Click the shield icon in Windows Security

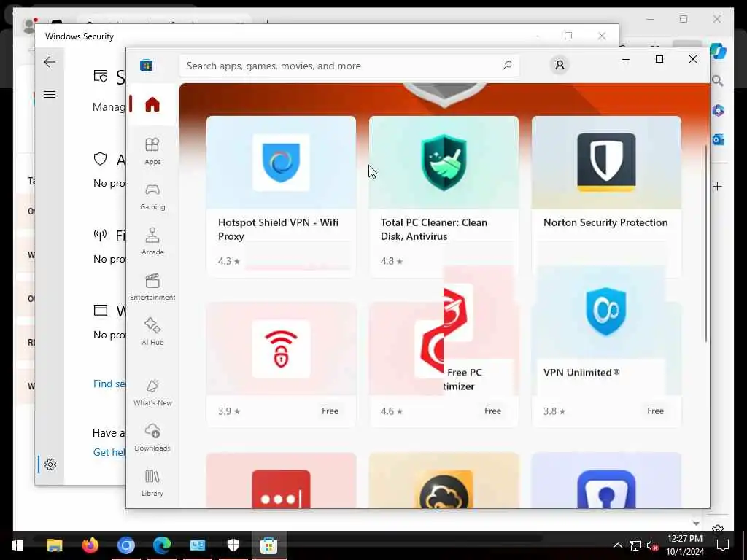pos(100,158)
